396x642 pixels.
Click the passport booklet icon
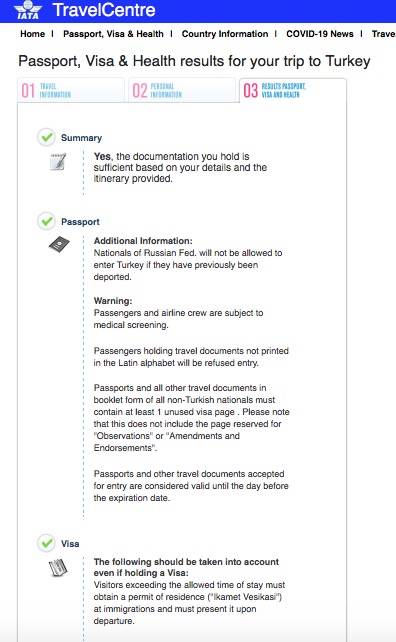59,244
